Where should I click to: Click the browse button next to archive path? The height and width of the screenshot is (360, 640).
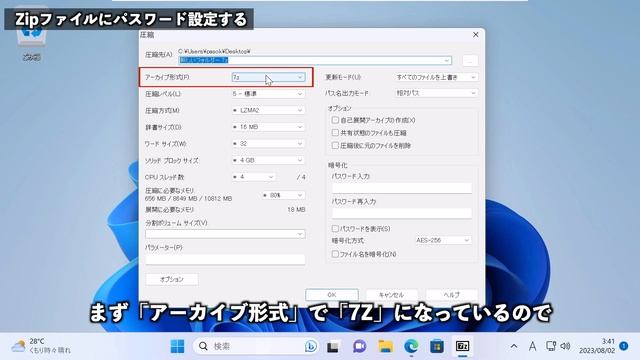click(x=470, y=60)
